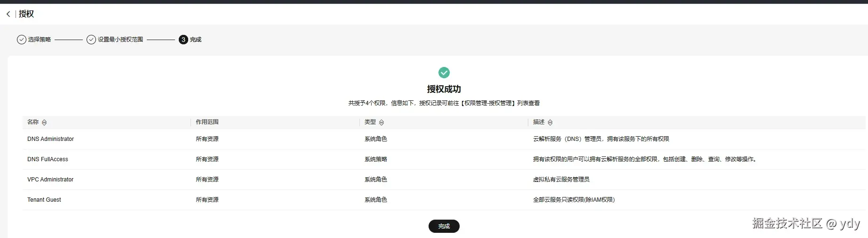Click the green success checkmark icon
Screen dimensions: 868x238
[444, 73]
